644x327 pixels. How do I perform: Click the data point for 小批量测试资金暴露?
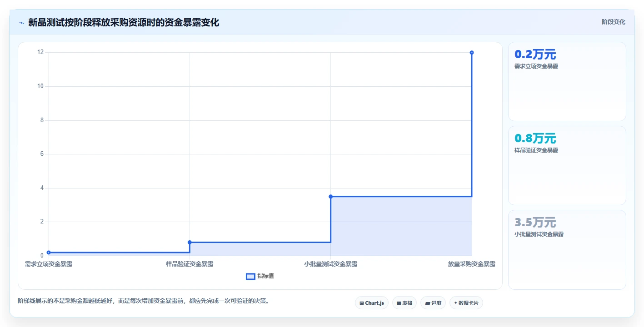click(x=330, y=196)
